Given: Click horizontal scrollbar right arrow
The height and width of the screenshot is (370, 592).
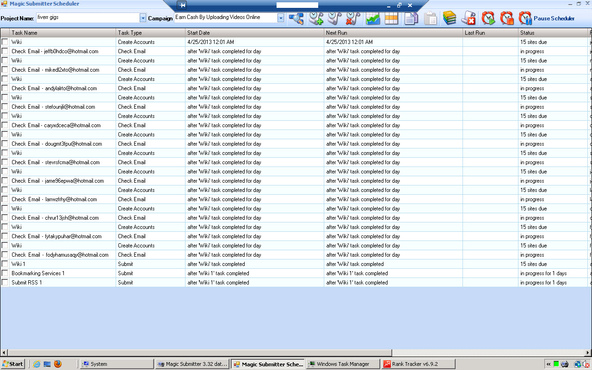Looking at the screenshot, I should point(587,353).
